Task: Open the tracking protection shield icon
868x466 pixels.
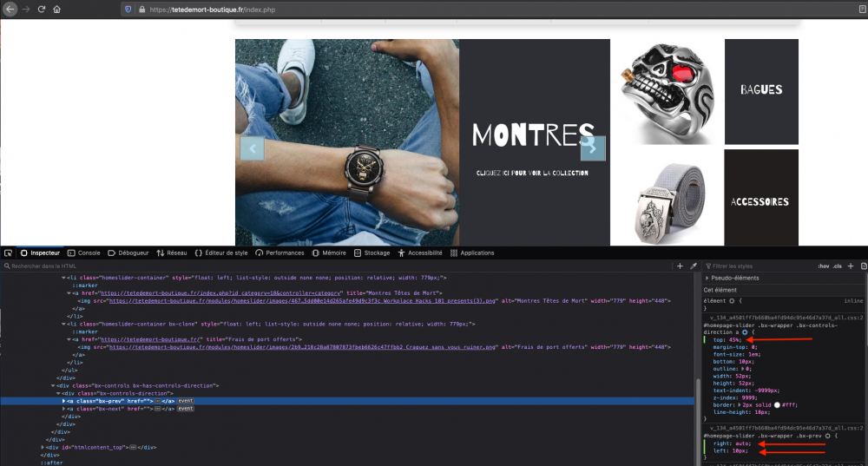Action: (128, 10)
